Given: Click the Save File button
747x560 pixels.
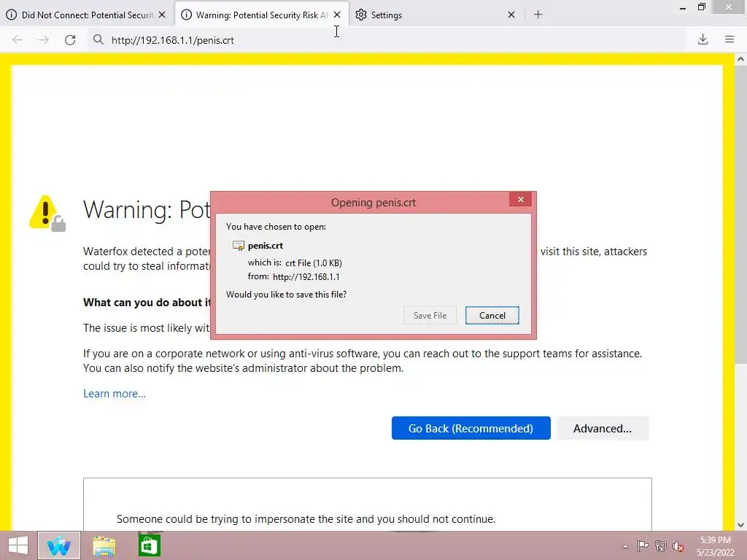Looking at the screenshot, I should pyautogui.click(x=430, y=316).
